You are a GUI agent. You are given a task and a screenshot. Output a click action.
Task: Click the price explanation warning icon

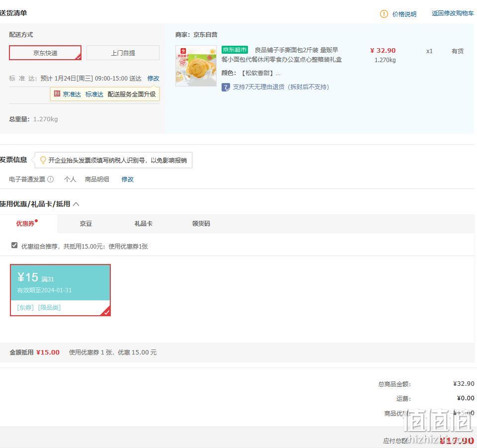[x=384, y=14]
